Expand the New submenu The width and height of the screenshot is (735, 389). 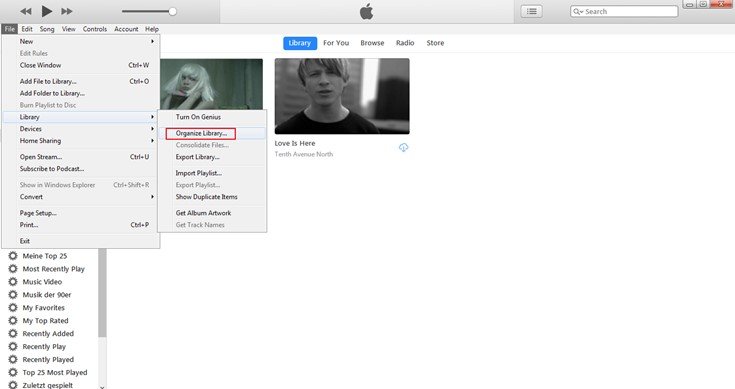click(81, 41)
